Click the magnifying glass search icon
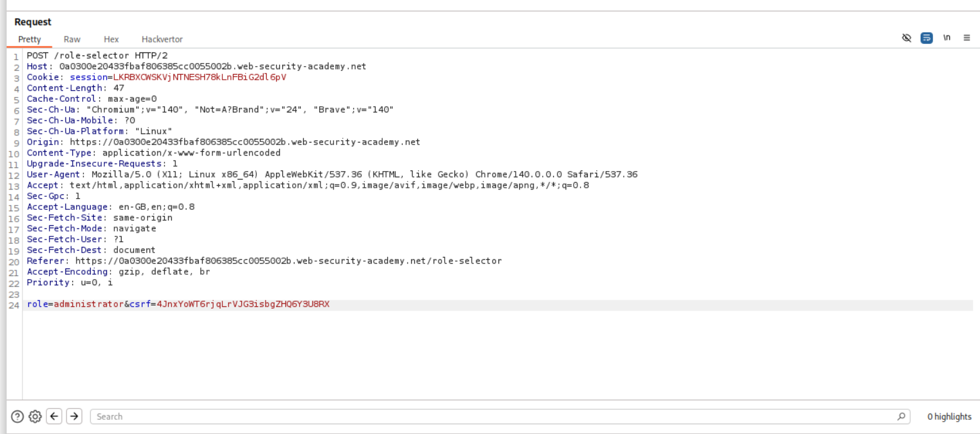 pos(901,417)
